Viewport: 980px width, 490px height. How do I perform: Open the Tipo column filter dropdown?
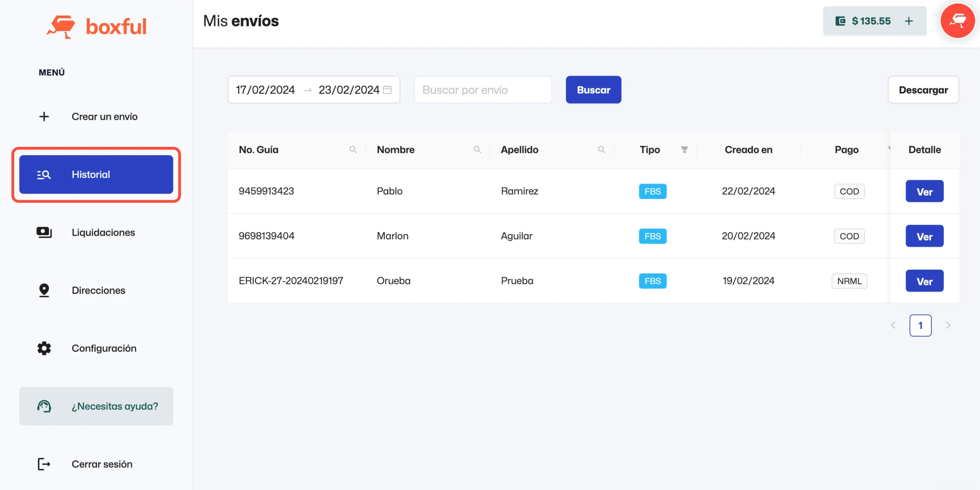684,150
